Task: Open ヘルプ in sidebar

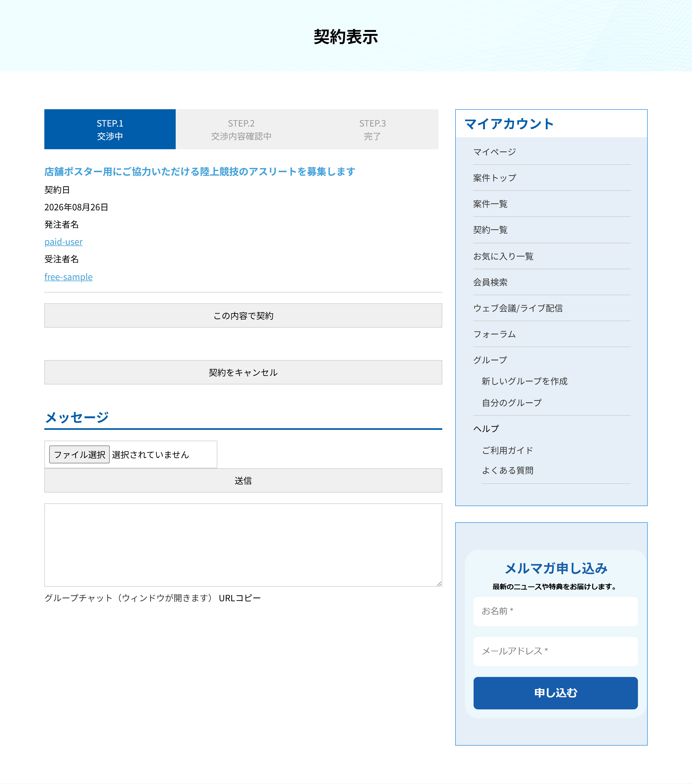Action: 486,429
